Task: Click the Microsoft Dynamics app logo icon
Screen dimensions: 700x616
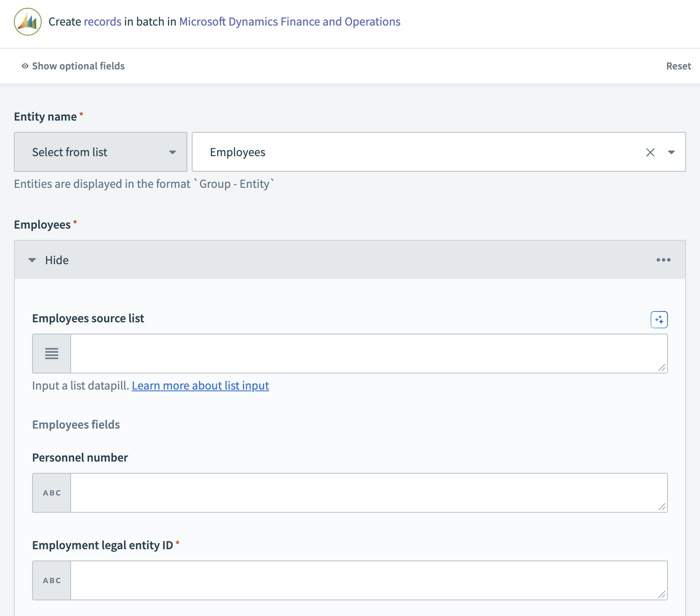Action: coord(27,21)
